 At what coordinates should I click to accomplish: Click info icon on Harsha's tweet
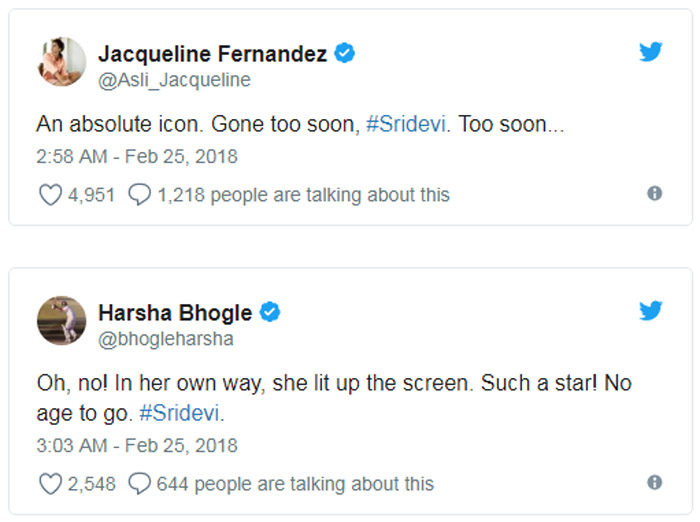655,482
